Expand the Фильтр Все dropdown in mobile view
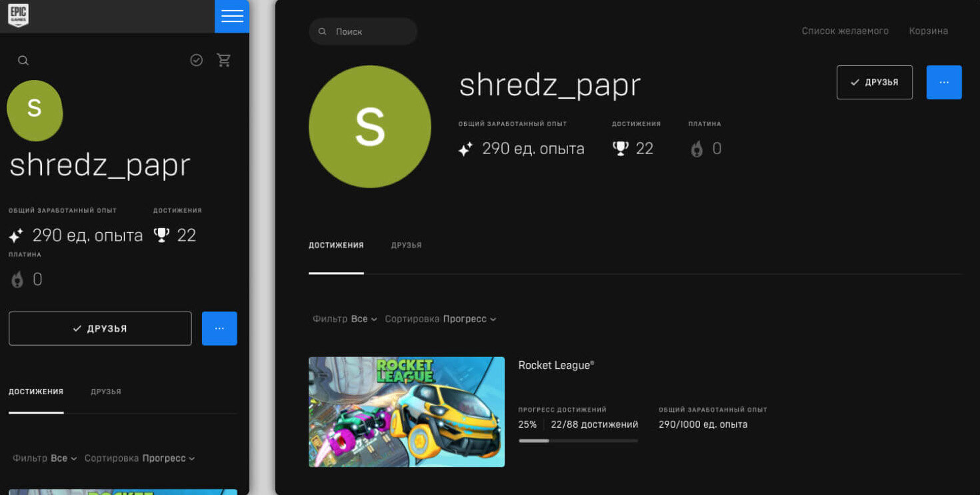The width and height of the screenshot is (980, 495). click(45, 458)
